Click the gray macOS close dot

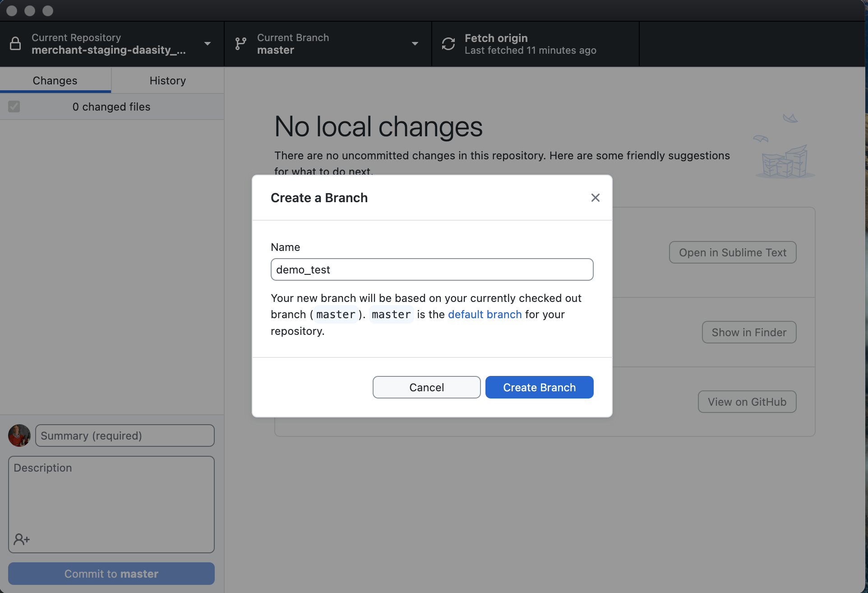[x=12, y=11]
